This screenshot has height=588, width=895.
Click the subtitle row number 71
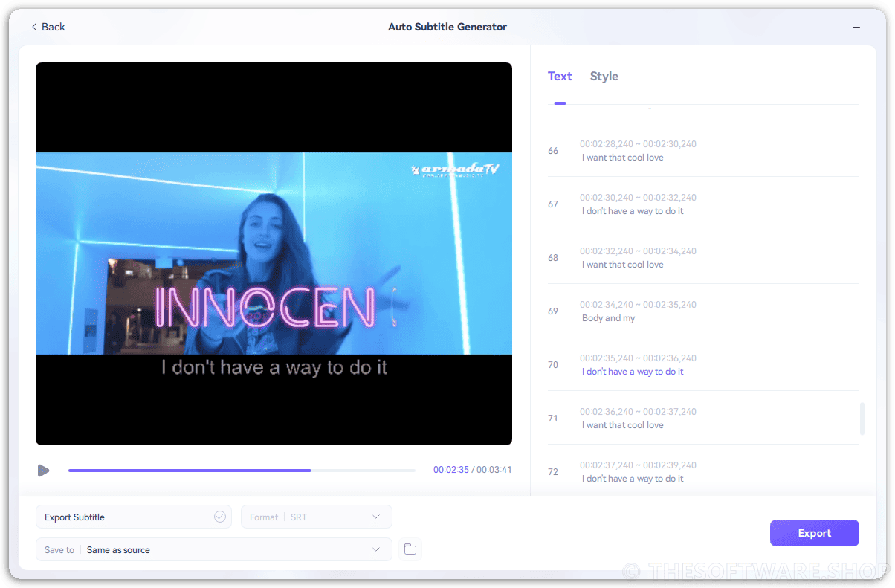click(553, 419)
